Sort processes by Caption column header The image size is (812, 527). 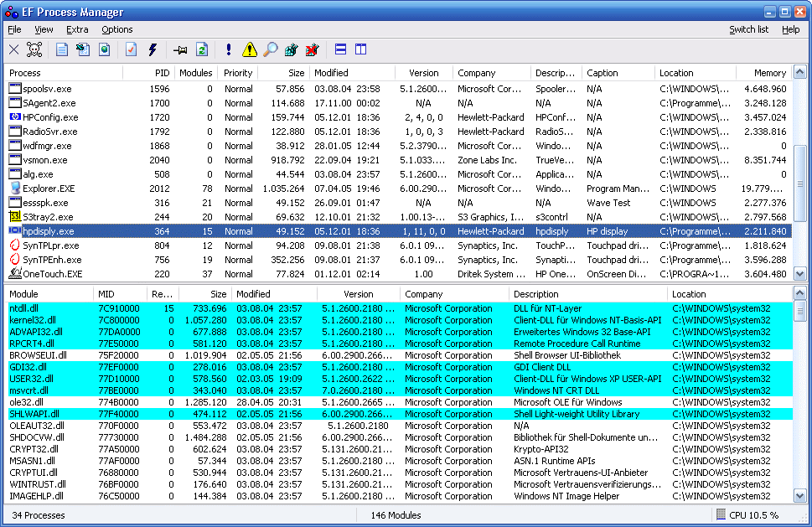point(618,73)
